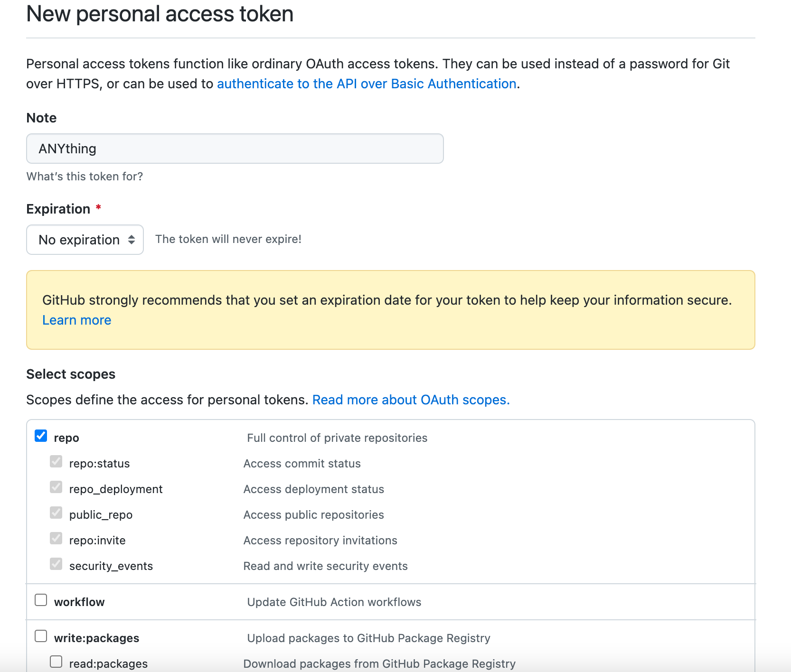Toggle the repo:status checkbox
Image resolution: width=791 pixels, height=672 pixels.
[56, 461]
